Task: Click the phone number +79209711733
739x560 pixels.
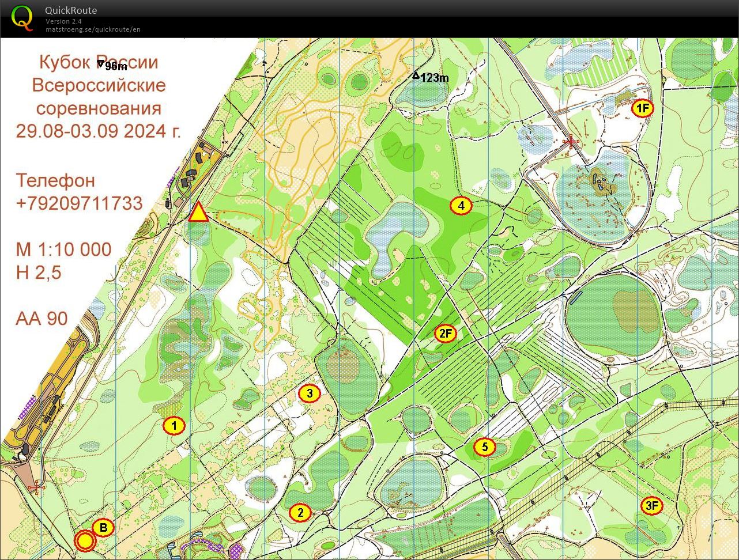Action: pyautogui.click(x=80, y=203)
